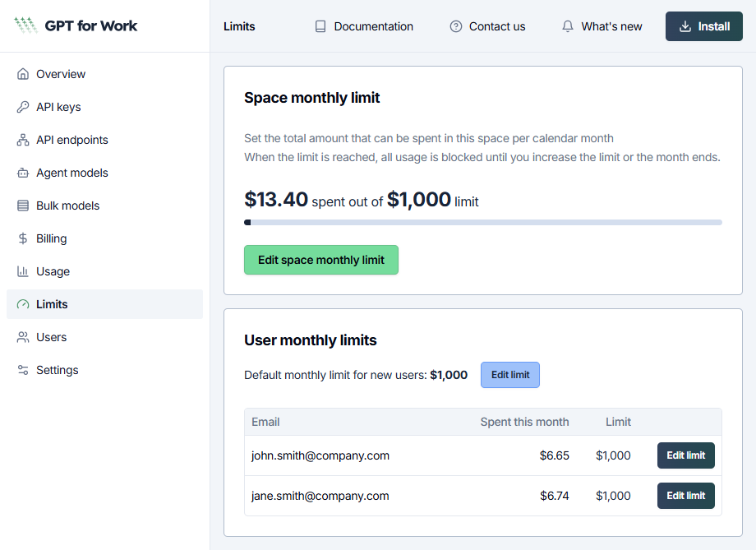
Task: Click the Bulk models icon in sidebar
Action: (22, 206)
